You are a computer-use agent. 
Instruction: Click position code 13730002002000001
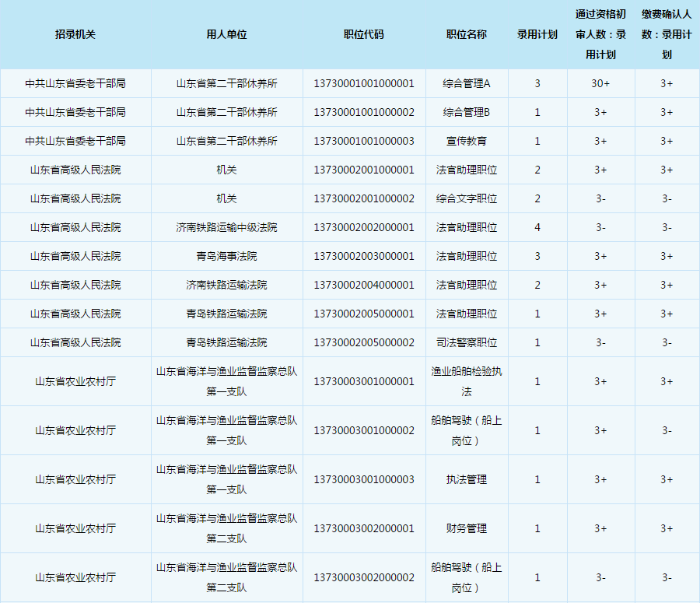point(364,227)
